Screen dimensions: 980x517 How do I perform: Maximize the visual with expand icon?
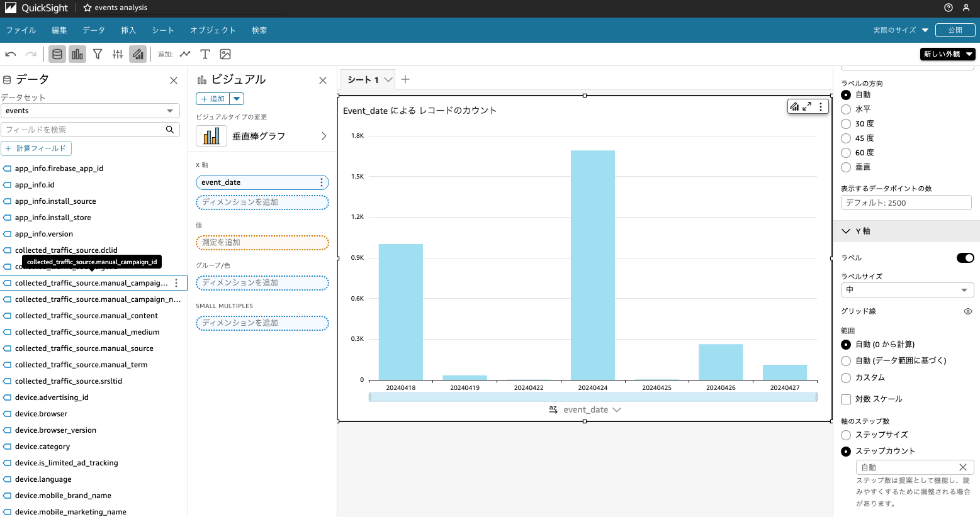point(807,107)
